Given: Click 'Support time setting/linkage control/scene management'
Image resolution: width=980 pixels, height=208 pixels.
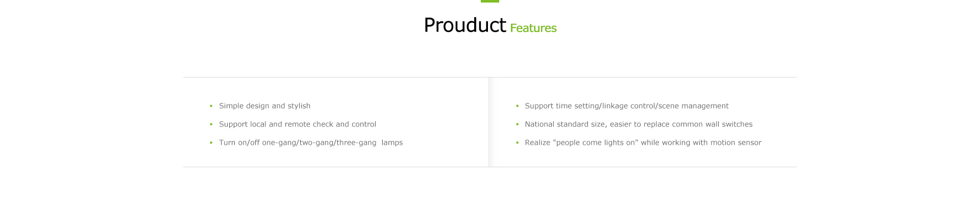Looking at the screenshot, I should (626, 106).
